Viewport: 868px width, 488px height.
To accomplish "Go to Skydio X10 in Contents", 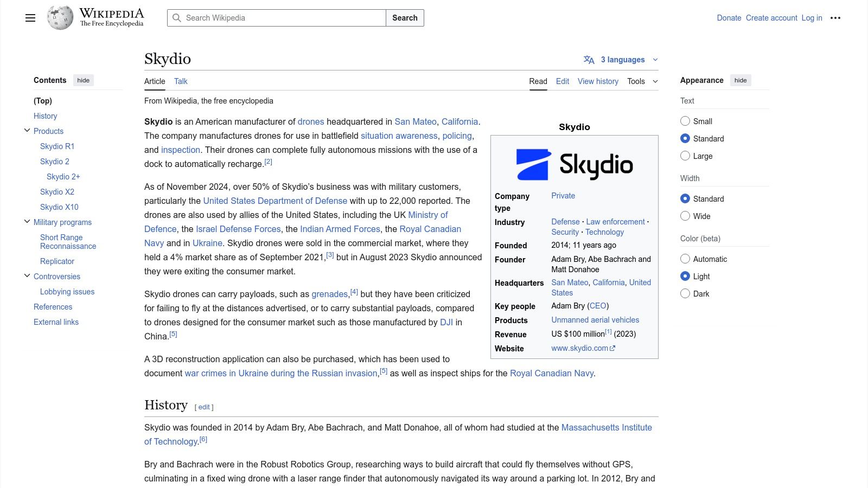I will coord(59,207).
